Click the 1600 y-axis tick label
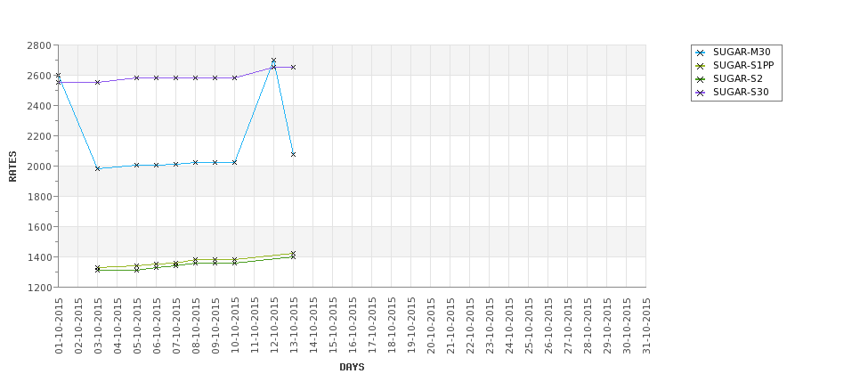This screenshot has height=382, width=868. 39,227
